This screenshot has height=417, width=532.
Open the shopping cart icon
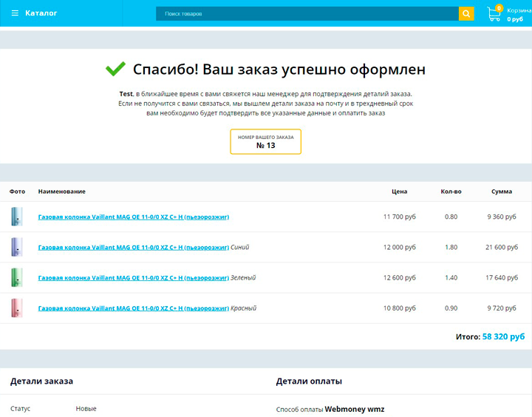[x=494, y=14]
